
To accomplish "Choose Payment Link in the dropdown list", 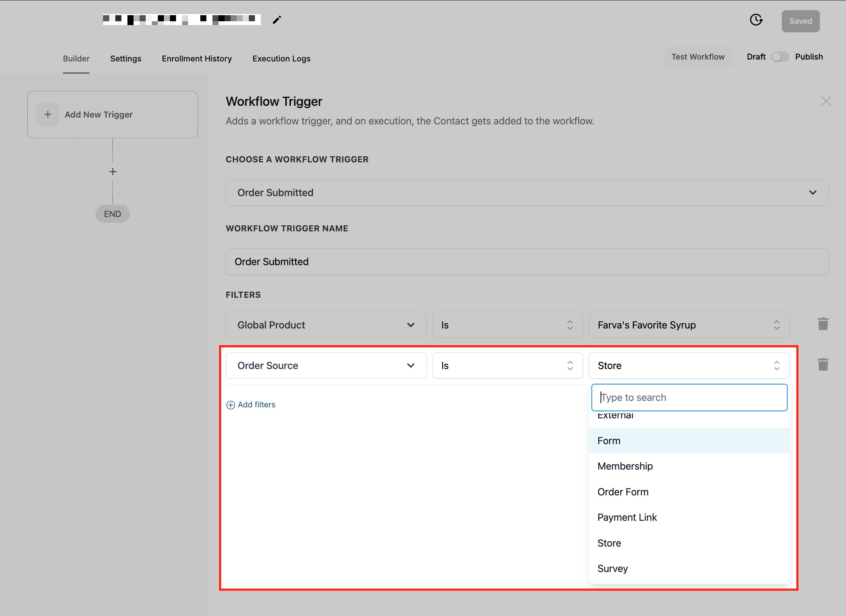I will coord(627,517).
